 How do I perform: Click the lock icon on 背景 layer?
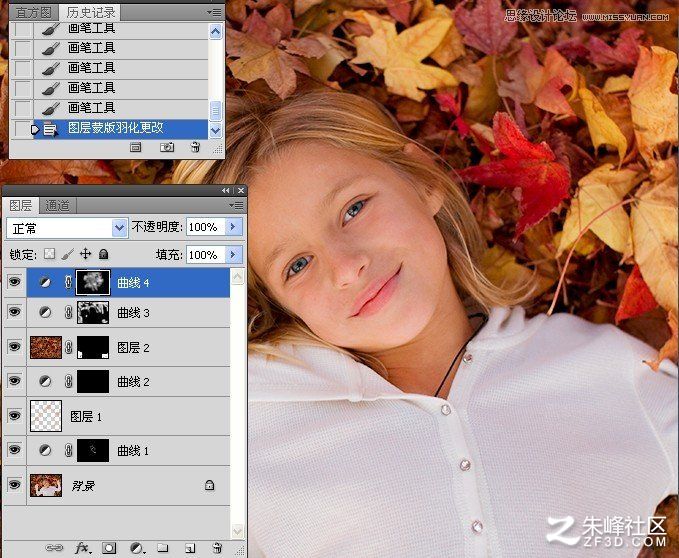coord(210,485)
